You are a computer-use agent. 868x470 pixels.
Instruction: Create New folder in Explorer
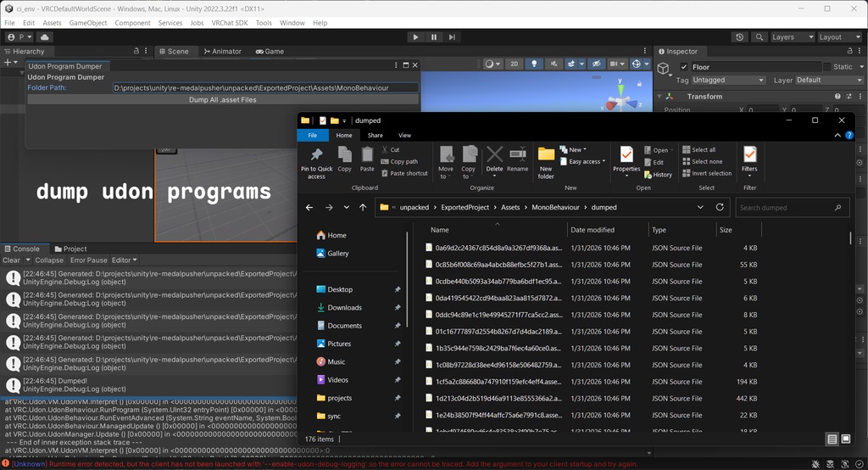click(546, 163)
